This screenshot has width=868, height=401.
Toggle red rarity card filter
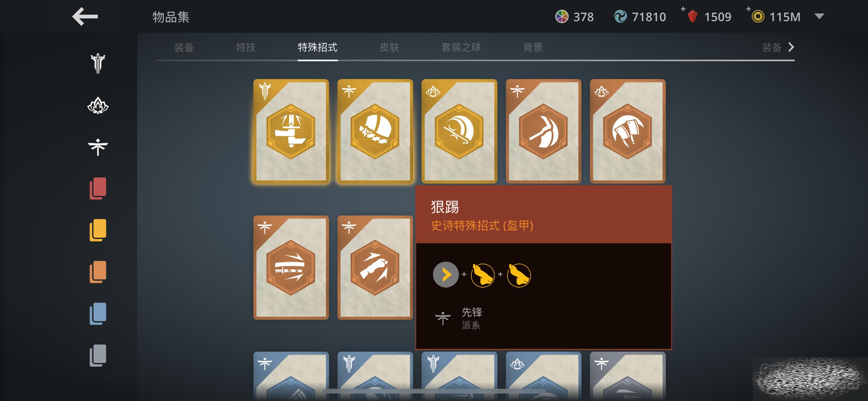[x=98, y=189]
